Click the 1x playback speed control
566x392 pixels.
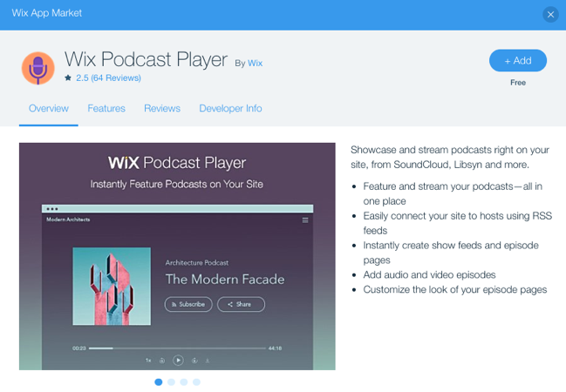148,361
